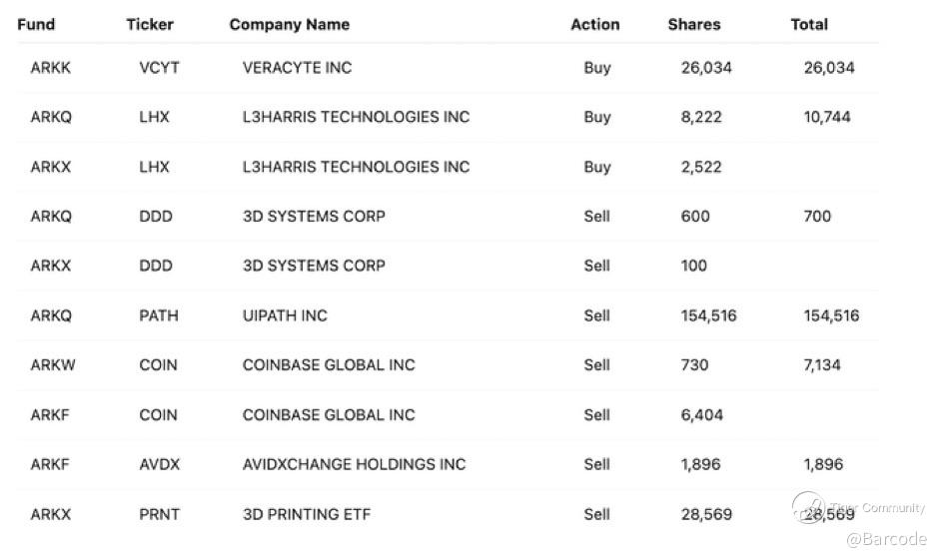
Task: Click the Tiger Community watermark logo
Action: tap(807, 506)
